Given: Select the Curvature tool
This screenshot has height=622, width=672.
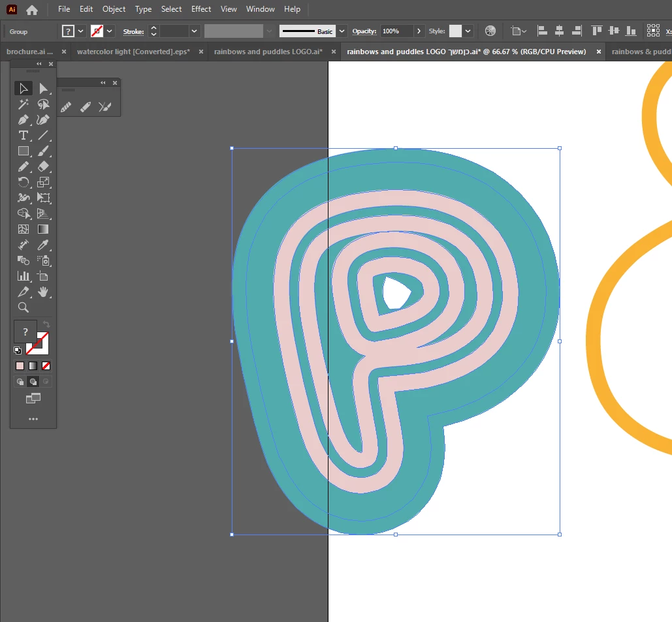Looking at the screenshot, I should pyautogui.click(x=43, y=120).
